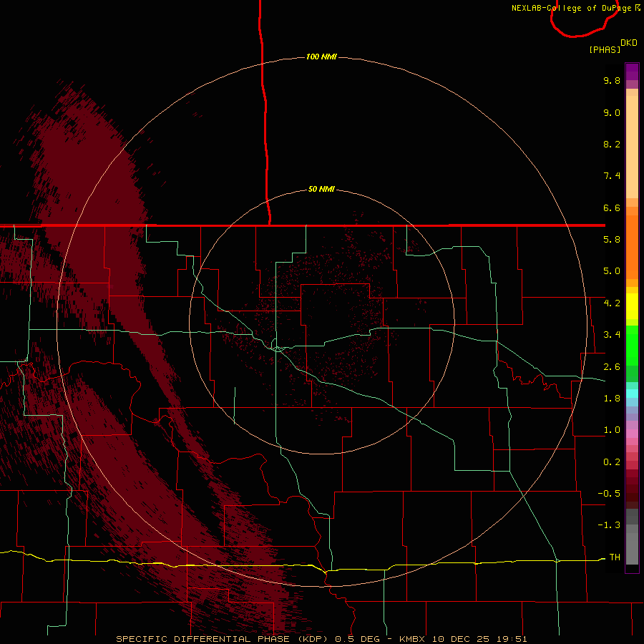Pick the bright green band in color scale
The width and height of the screenshot is (644, 644).
(x=632, y=346)
